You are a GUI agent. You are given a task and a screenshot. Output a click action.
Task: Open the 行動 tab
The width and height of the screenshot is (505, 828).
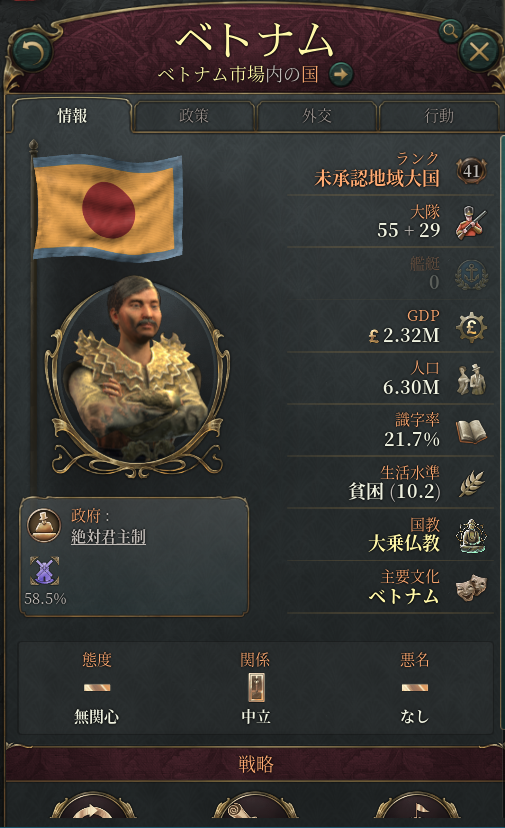pos(438,116)
